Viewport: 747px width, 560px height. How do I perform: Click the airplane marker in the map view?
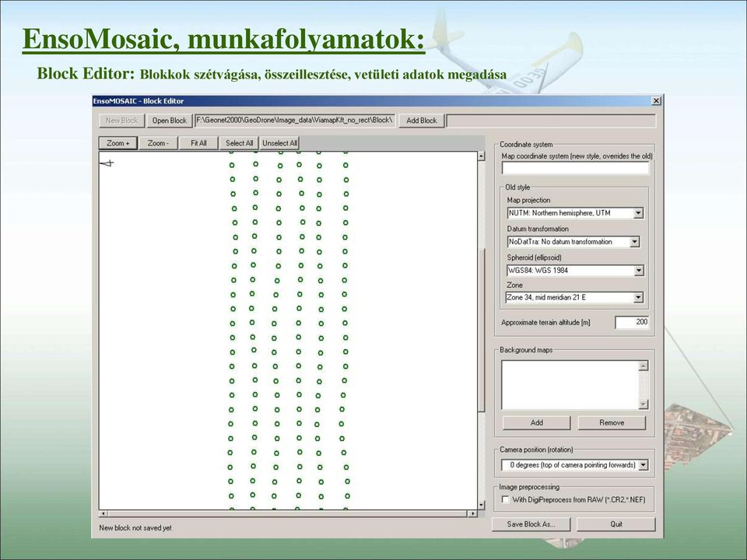click(x=107, y=164)
